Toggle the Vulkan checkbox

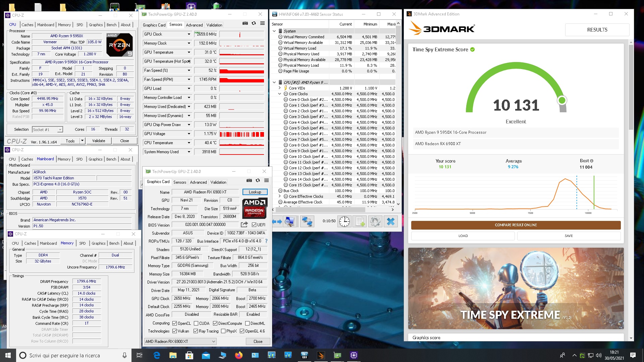click(x=174, y=331)
